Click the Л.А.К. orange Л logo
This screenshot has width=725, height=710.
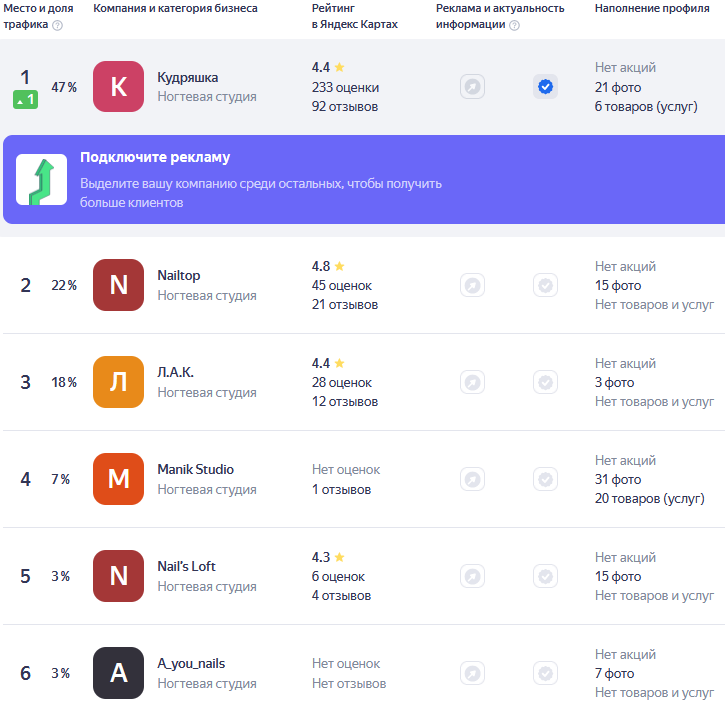[118, 382]
